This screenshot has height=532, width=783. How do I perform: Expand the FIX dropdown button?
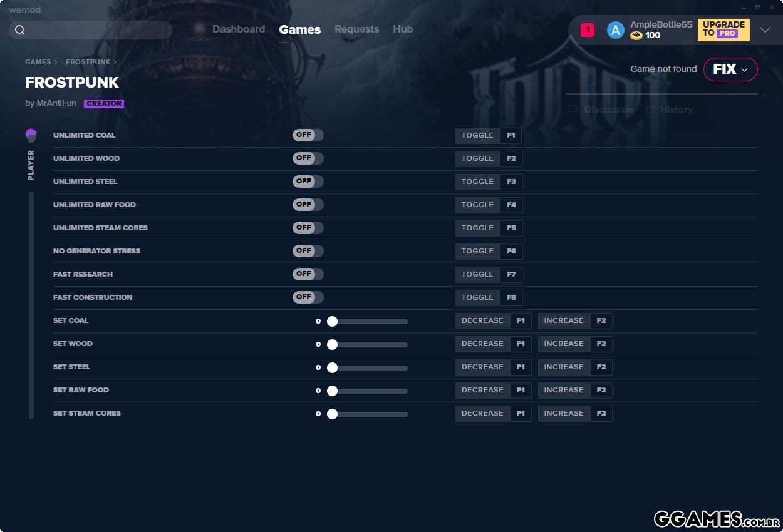pos(730,69)
